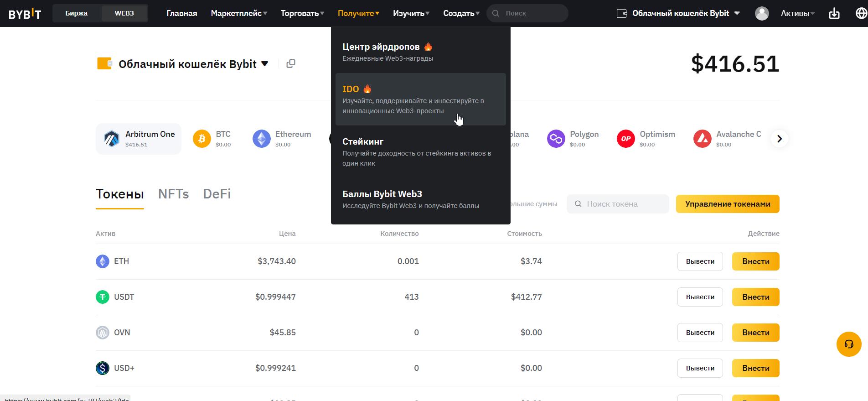Switch to the Токены tab
This screenshot has height=401, width=868.
pyautogui.click(x=120, y=194)
